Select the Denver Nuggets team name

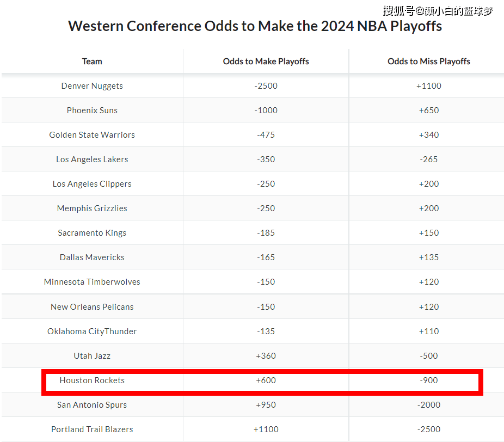[92, 86]
